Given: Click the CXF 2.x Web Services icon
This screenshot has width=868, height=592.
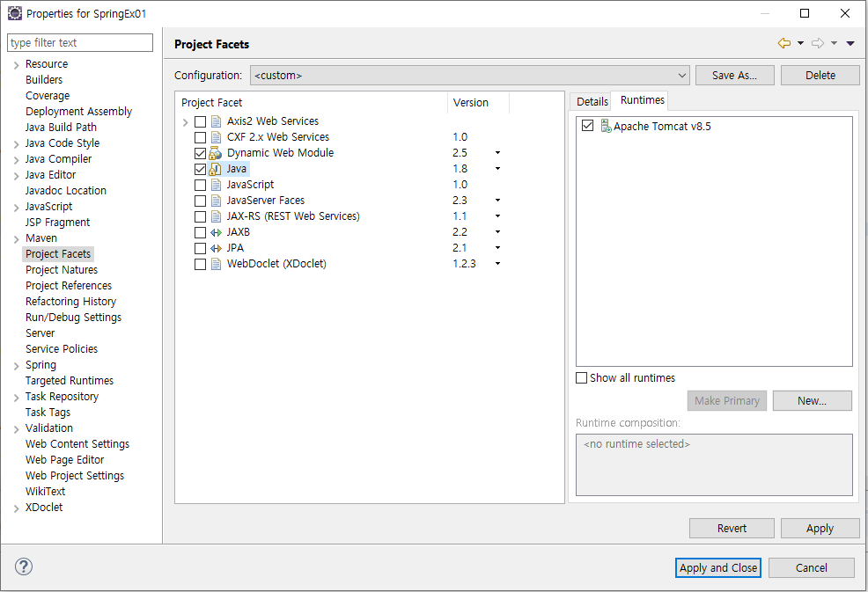Looking at the screenshot, I should tap(217, 137).
